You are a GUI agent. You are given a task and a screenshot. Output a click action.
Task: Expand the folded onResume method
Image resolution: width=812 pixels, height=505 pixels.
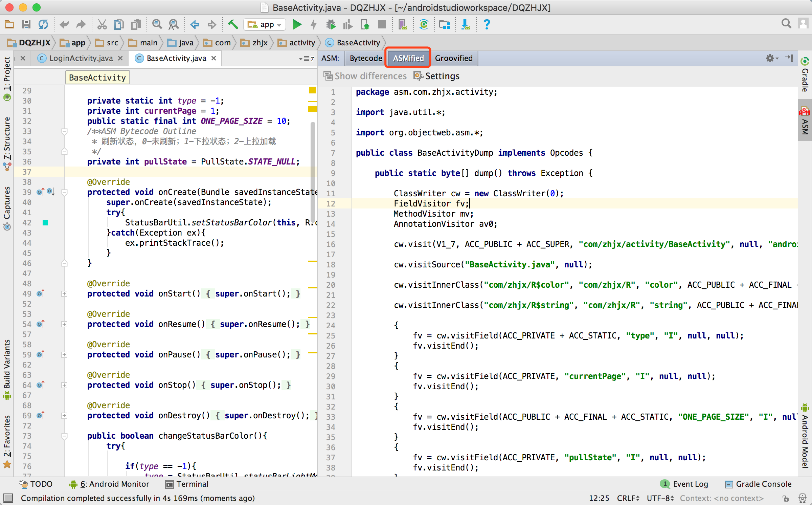pyautogui.click(x=64, y=324)
